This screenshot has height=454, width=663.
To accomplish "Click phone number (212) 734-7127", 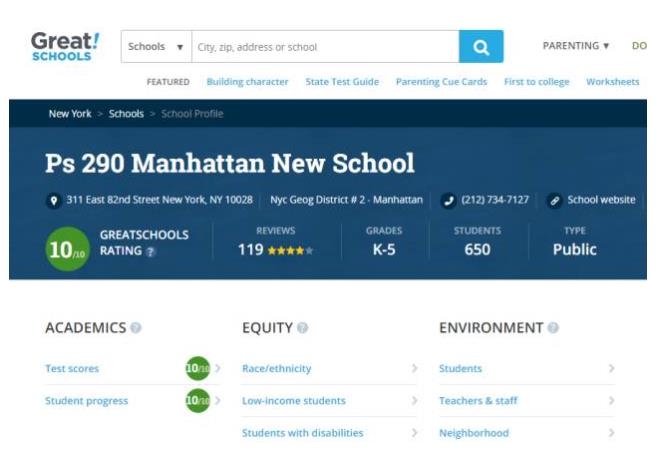I will coord(495,200).
